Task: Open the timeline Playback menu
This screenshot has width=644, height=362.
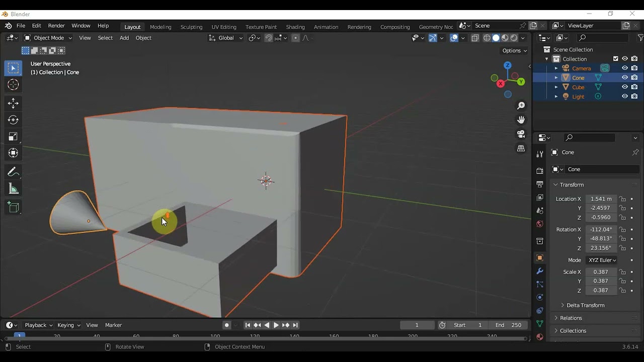Action: [x=39, y=325]
